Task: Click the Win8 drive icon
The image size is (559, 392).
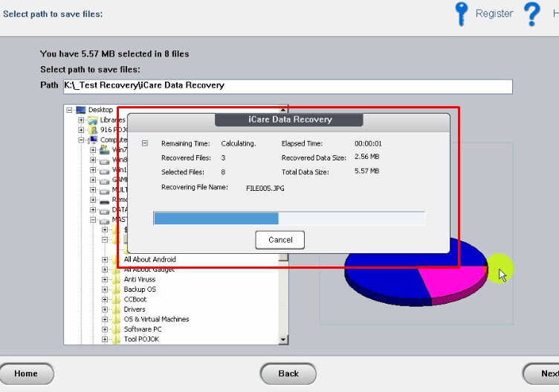Action: (x=105, y=161)
